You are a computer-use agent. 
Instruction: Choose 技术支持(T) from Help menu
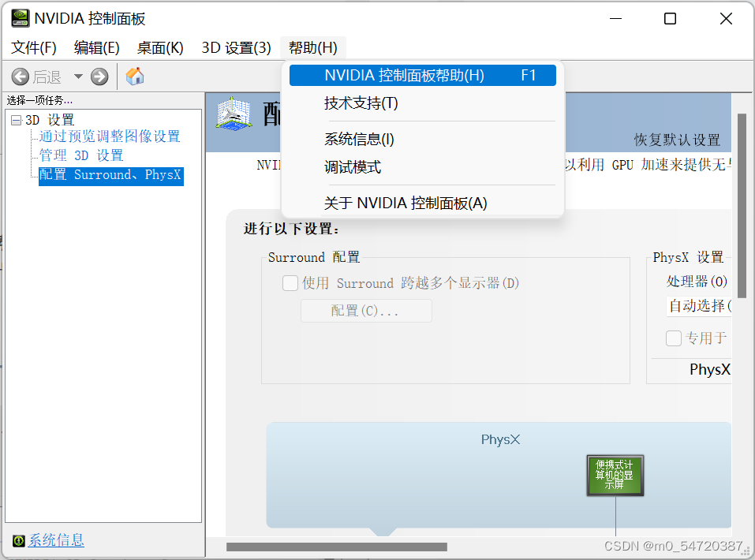(x=423, y=103)
